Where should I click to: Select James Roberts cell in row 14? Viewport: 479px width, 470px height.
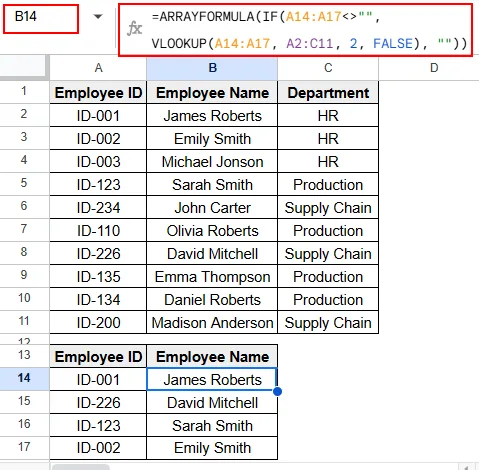tap(212, 379)
